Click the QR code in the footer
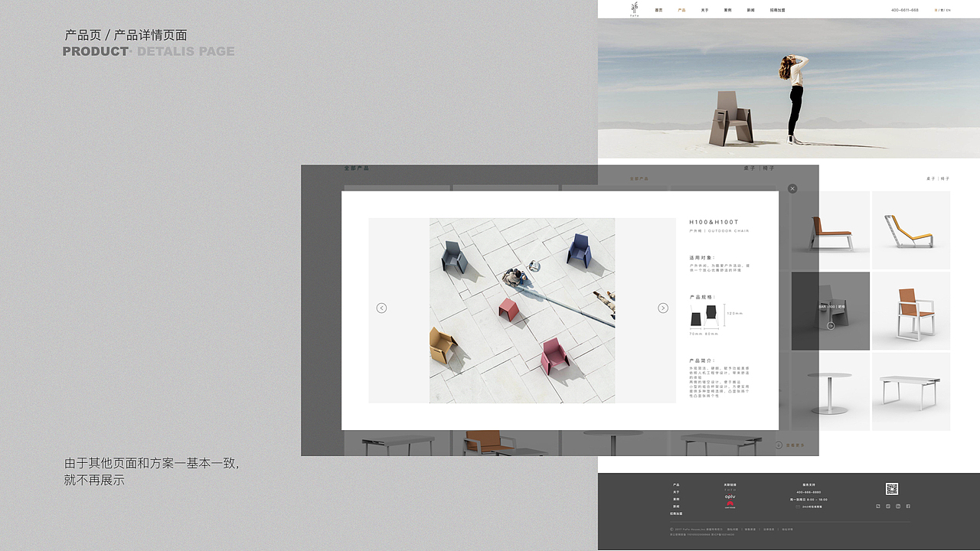The width and height of the screenshot is (980, 551). (x=891, y=489)
